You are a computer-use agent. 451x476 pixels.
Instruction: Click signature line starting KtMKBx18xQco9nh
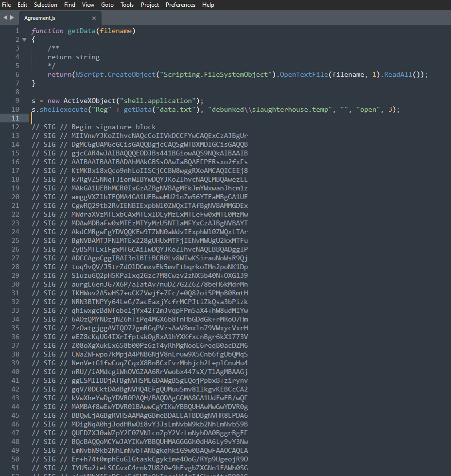[159, 170]
